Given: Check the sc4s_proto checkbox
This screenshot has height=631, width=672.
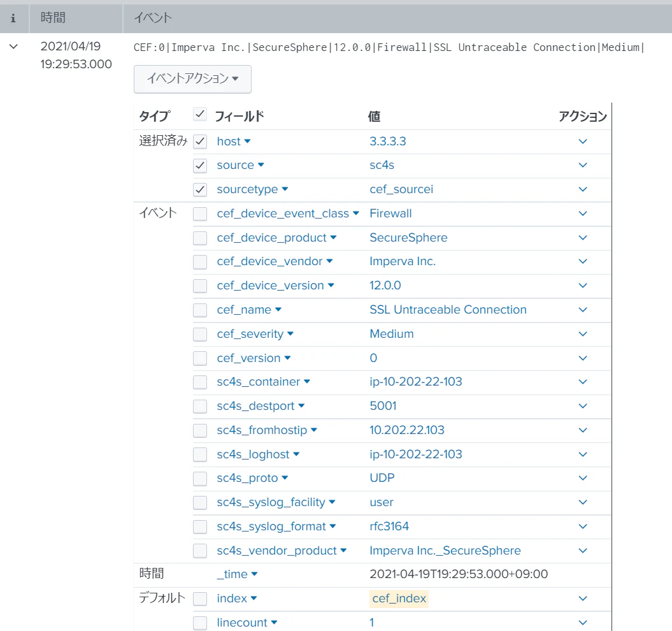Looking at the screenshot, I should tap(200, 478).
